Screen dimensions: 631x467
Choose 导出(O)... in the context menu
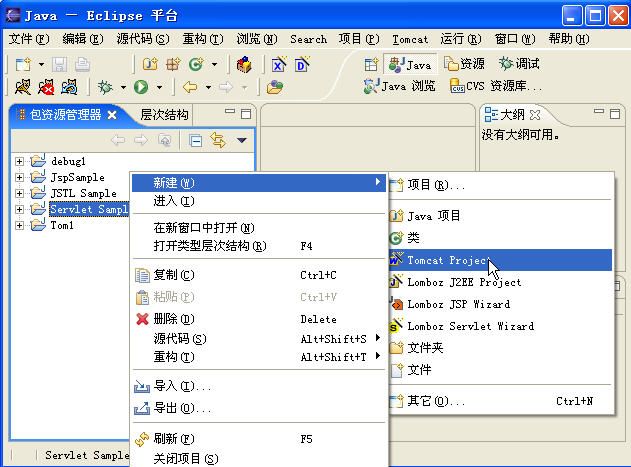(x=259, y=409)
